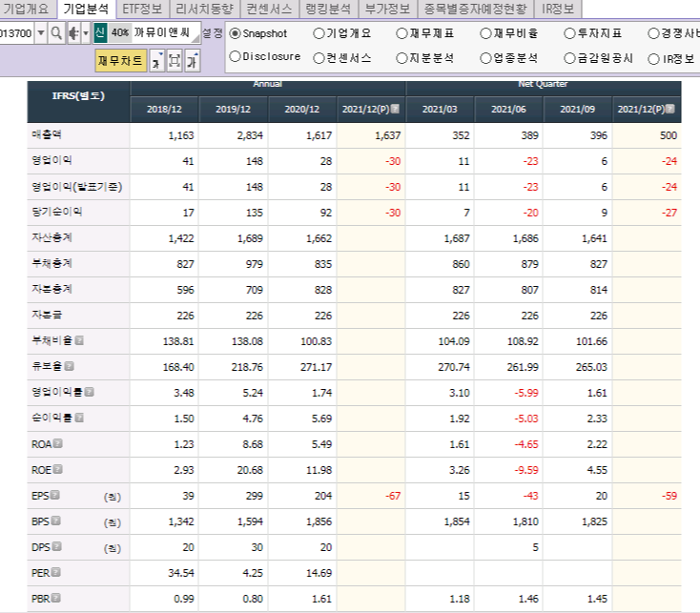Select the 기업개요 radio button
This screenshot has width=700, height=613.
[319, 33]
